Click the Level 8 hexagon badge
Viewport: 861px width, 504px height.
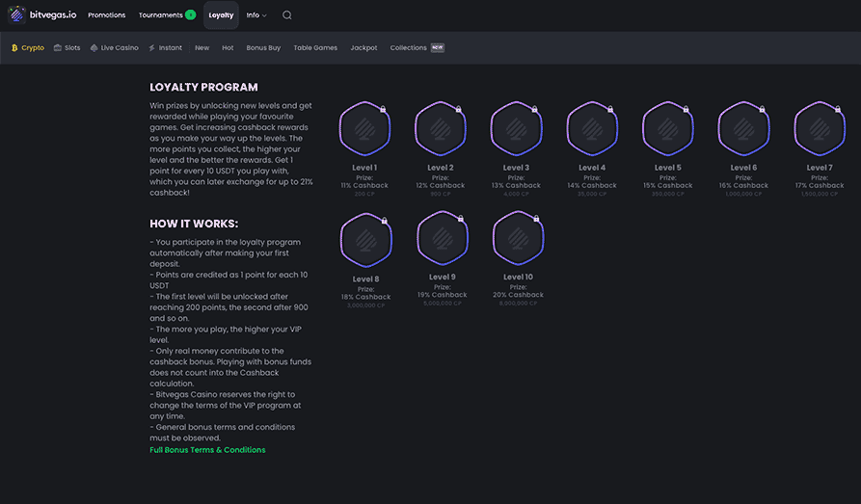[364, 241]
